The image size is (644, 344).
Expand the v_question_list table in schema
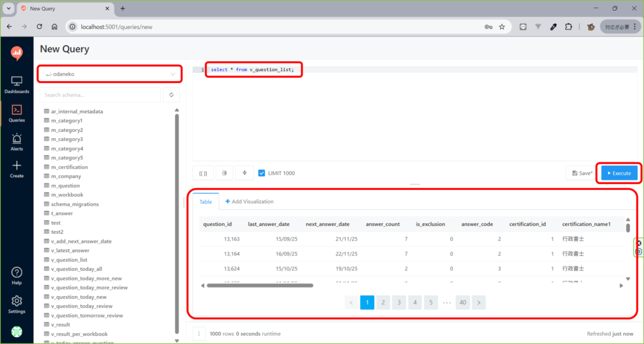[69, 260]
